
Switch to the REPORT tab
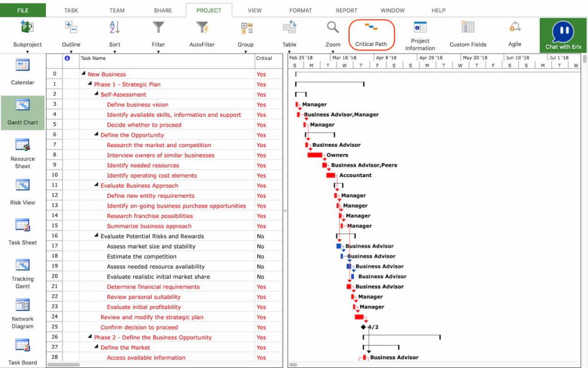(x=346, y=10)
